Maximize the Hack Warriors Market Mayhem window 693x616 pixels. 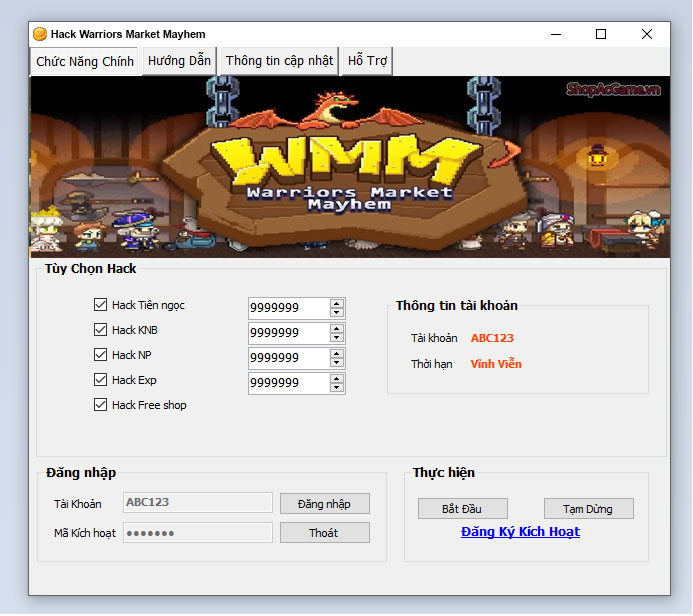tap(601, 34)
